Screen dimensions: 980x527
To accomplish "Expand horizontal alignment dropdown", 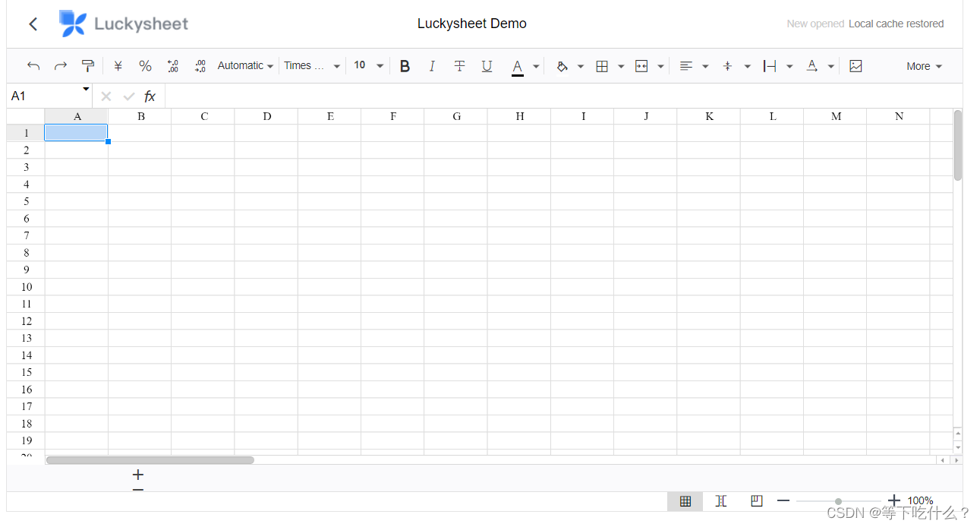I will coord(705,67).
